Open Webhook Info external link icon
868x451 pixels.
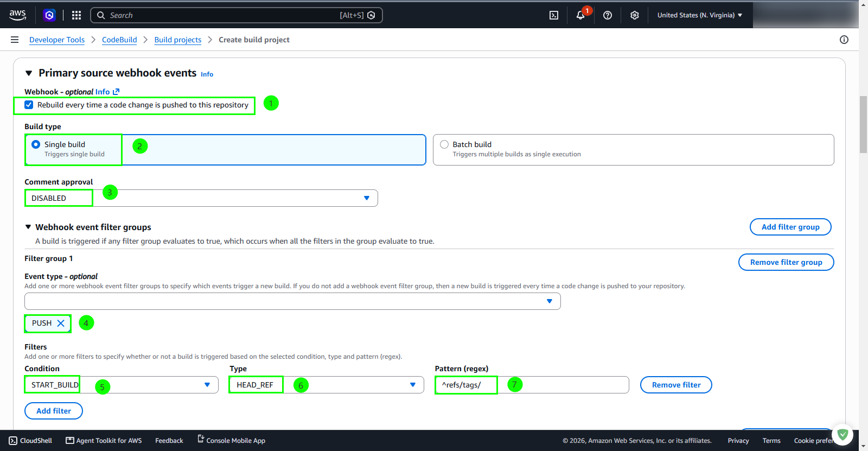[116, 92]
